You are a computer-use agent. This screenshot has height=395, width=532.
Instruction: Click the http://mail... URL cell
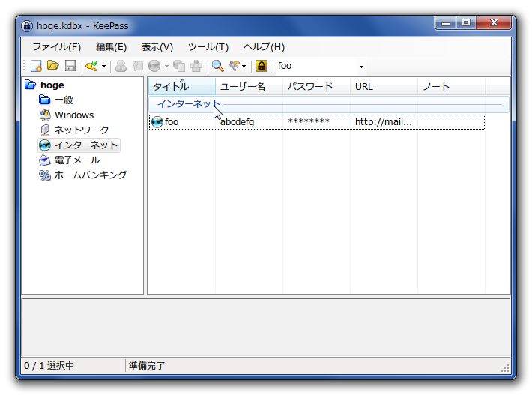384,122
